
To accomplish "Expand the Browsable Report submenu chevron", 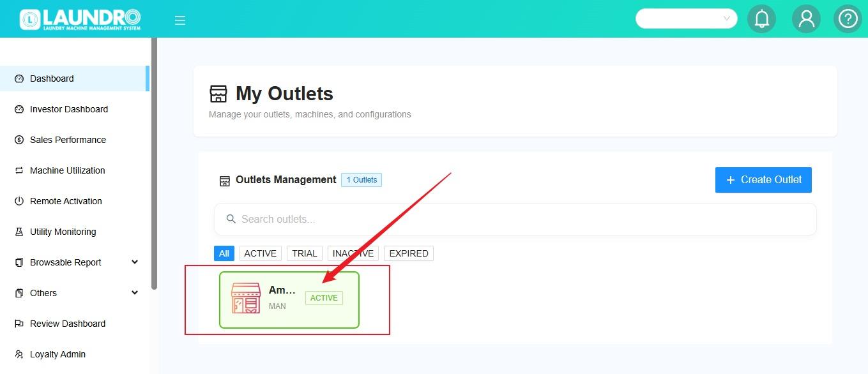I will [135, 262].
